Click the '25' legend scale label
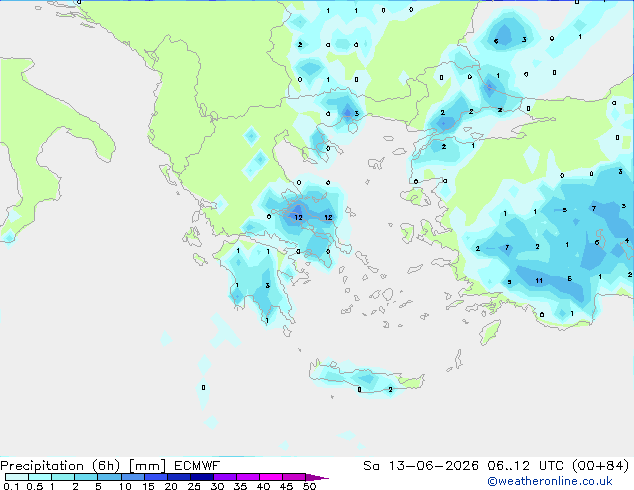Image resolution: width=634 pixels, height=490 pixels. [194, 486]
